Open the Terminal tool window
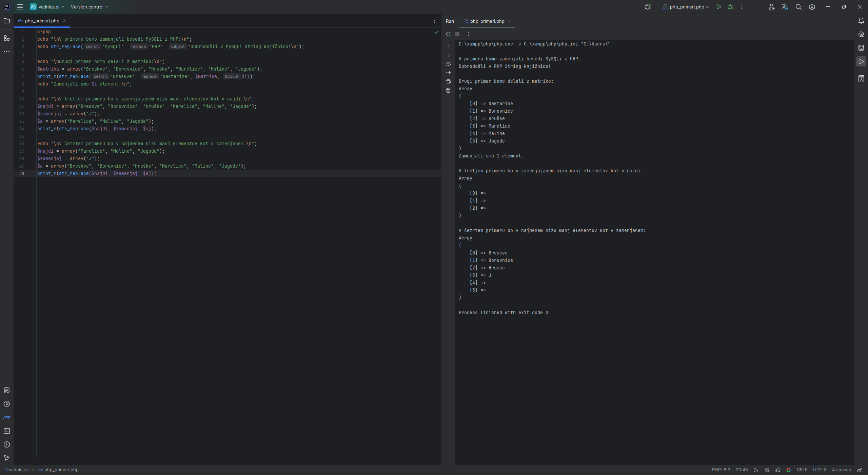Screen dimensions: 868x475 pyautogui.click(x=7, y=431)
